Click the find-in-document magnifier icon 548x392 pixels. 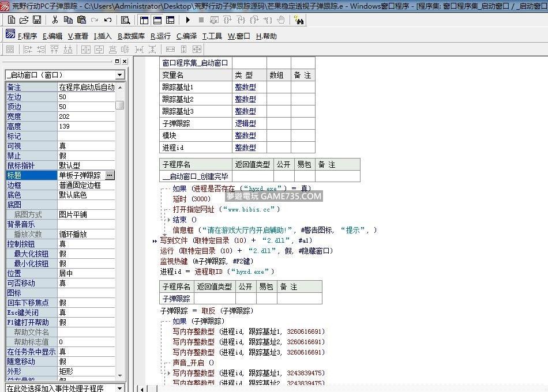pos(124,20)
